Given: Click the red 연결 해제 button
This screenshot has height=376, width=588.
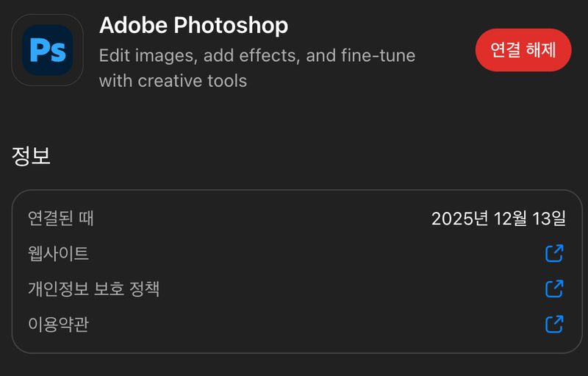Looking at the screenshot, I should [x=523, y=50].
